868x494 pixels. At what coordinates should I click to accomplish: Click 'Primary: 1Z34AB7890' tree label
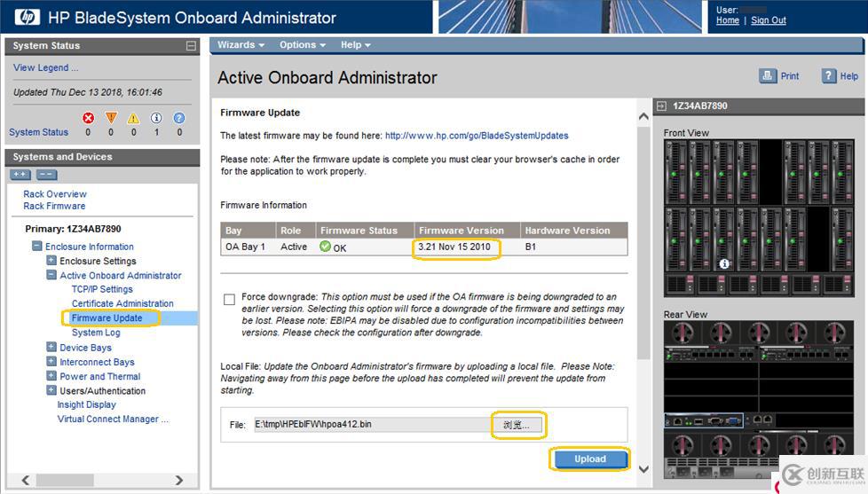73,229
